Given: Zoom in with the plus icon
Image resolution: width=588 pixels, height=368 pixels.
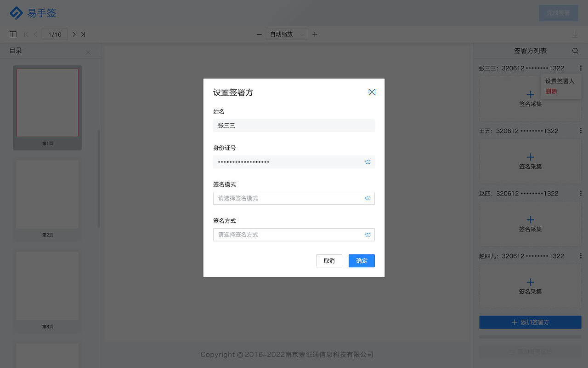Looking at the screenshot, I should pos(315,34).
